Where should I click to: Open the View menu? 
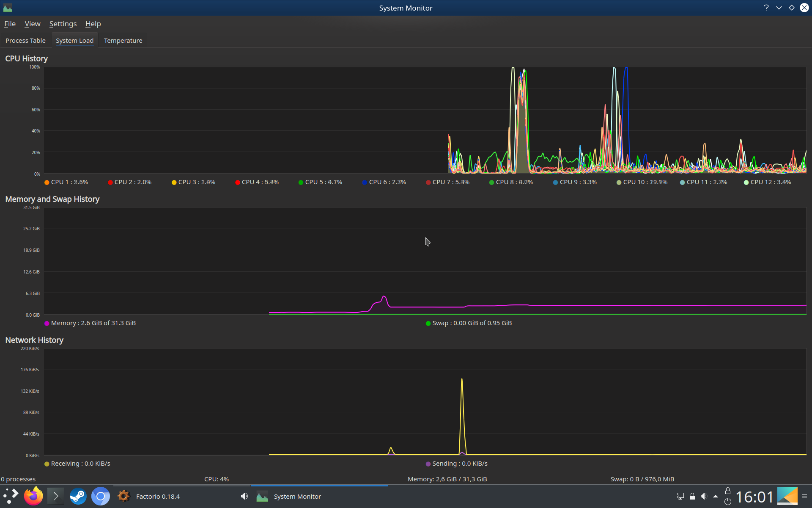tap(33, 24)
